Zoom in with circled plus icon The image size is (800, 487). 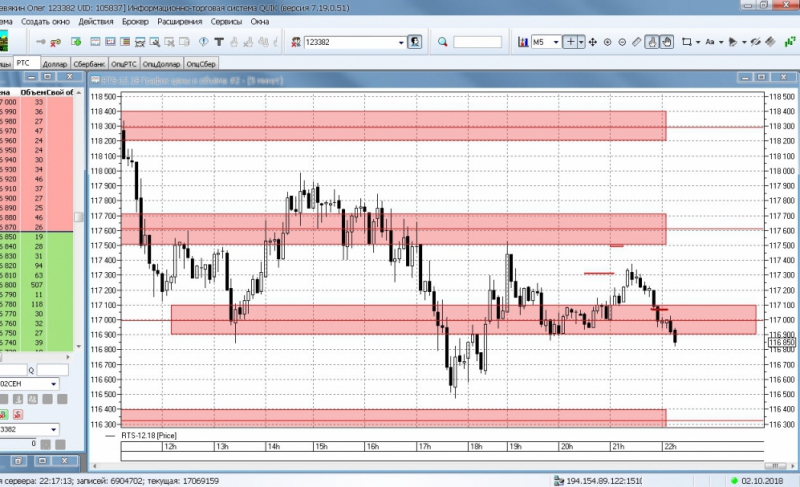608,42
